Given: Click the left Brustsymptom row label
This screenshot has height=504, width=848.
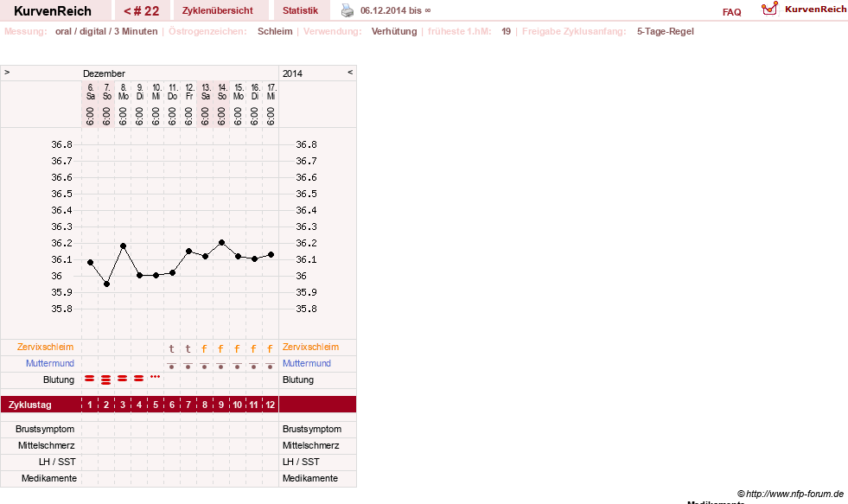Looking at the screenshot, I should [45, 429].
